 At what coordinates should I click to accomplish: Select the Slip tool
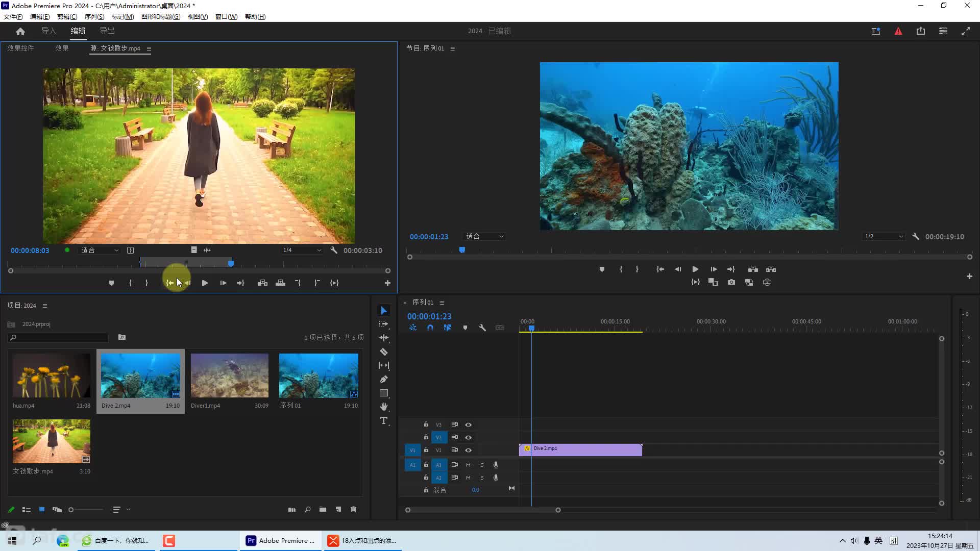[x=384, y=365]
